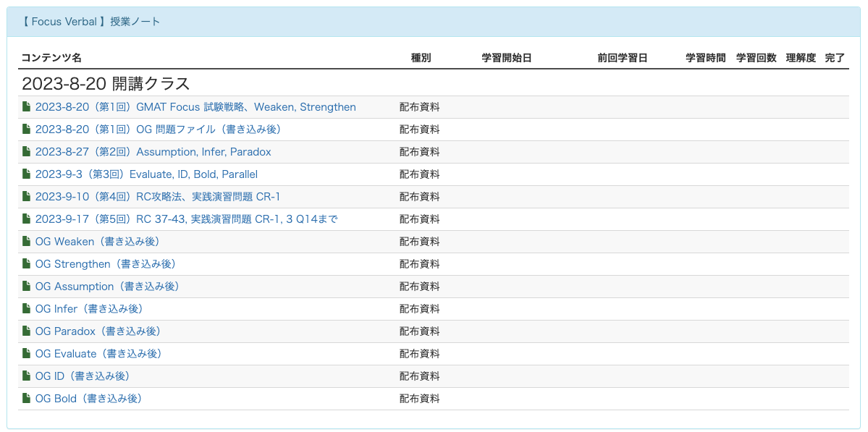The image size is (868, 432).
Task: Click file icon beside OG Bold
Action: 27,399
